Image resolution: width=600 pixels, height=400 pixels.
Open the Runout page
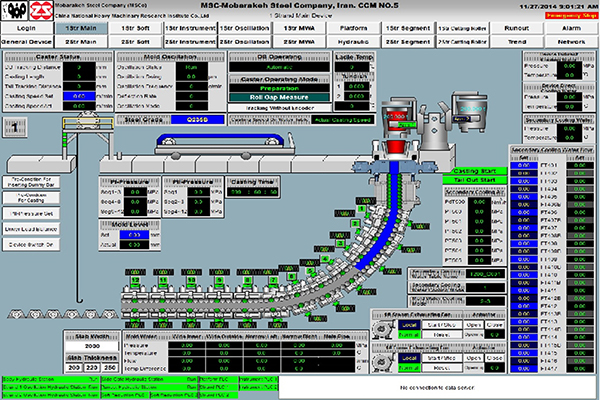coord(517,28)
